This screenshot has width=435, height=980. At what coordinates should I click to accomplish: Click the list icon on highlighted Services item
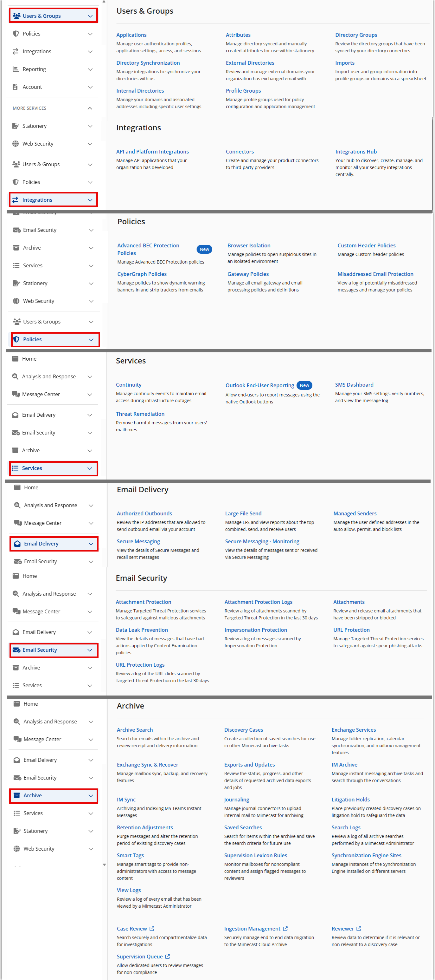click(x=15, y=468)
